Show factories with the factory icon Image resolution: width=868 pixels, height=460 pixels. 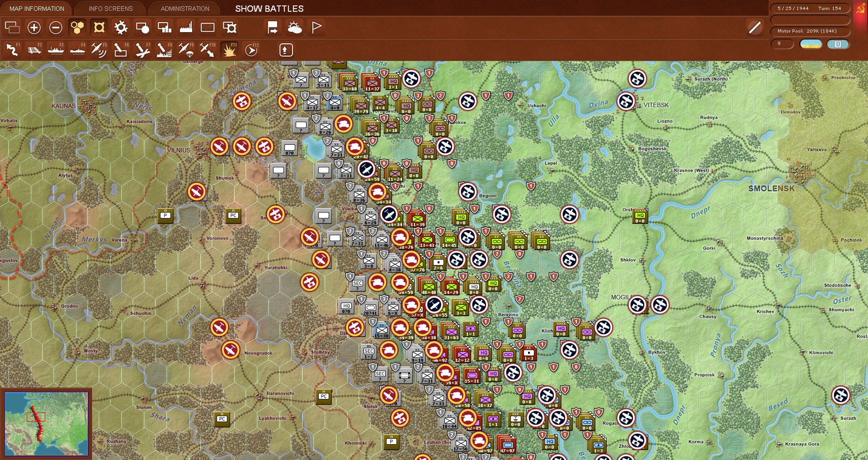(x=186, y=28)
